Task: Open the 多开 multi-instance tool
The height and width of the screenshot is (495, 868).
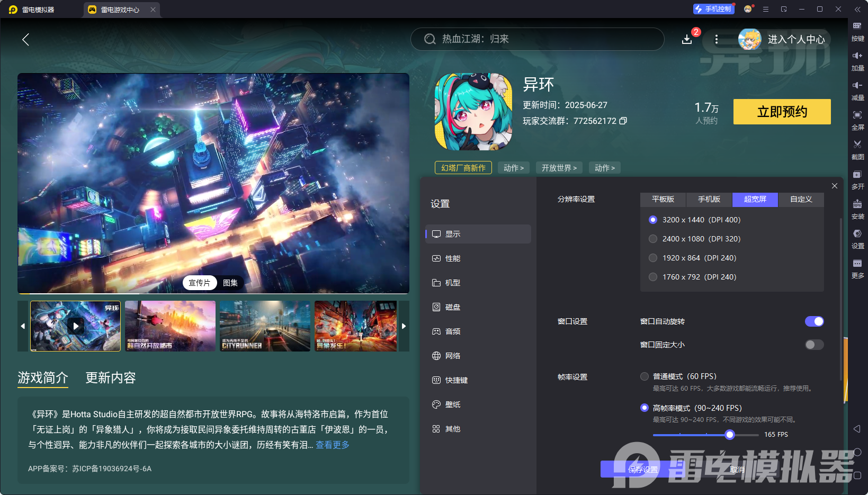Action: pos(857,179)
